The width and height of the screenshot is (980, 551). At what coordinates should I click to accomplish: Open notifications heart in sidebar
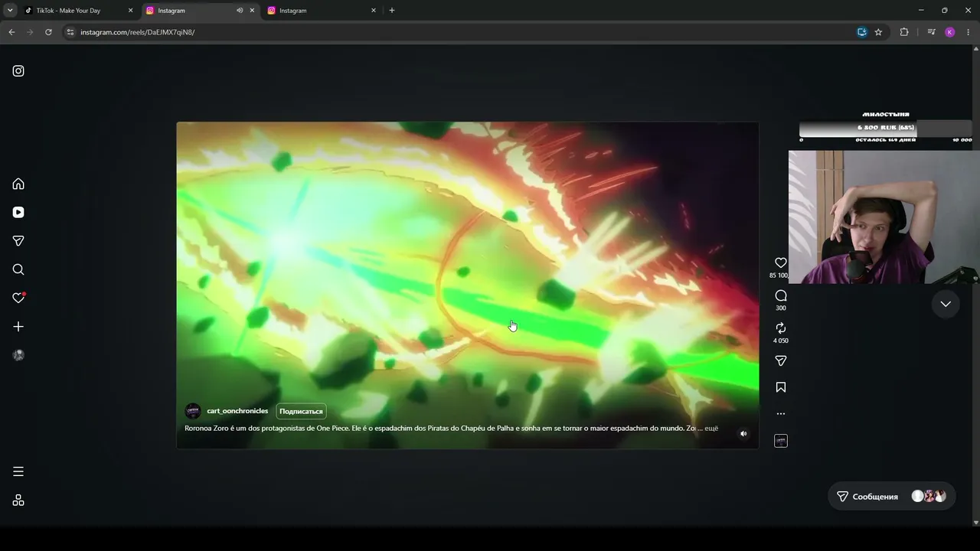pos(18,298)
